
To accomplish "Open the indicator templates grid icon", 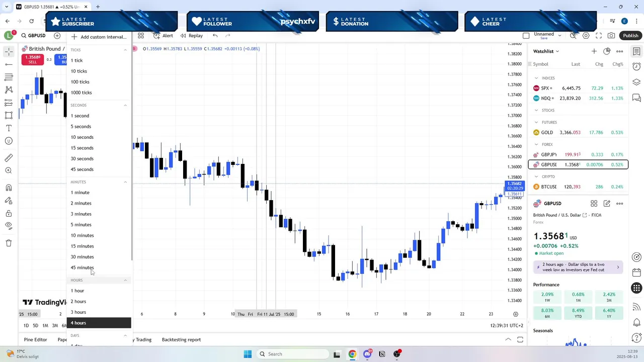I will coord(141,36).
